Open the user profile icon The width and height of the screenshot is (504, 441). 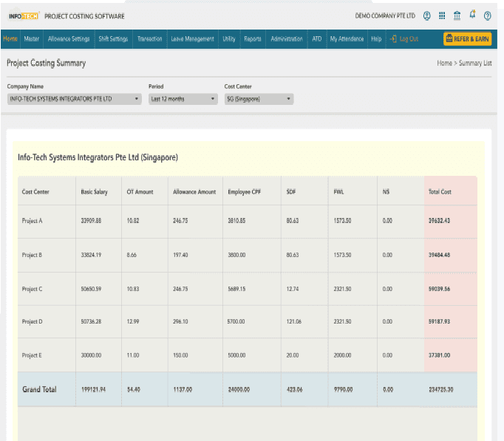coord(426,16)
